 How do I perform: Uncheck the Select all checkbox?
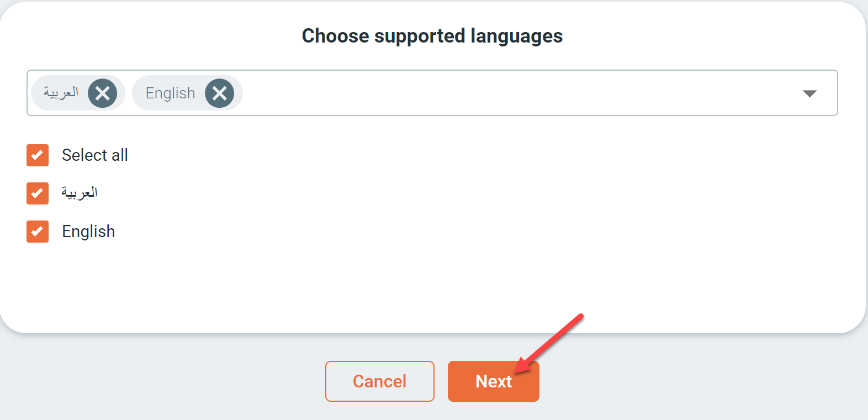click(38, 155)
